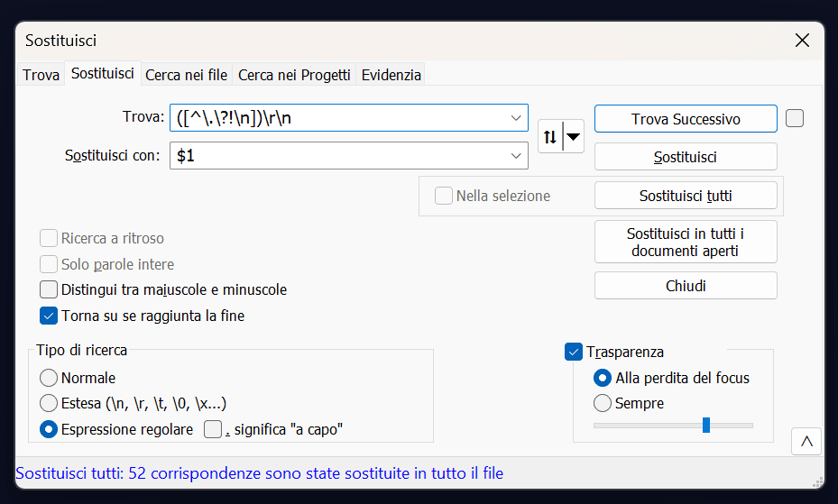Expand the Trova history drop-down
The width and height of the screenshot is (838, 504).
pos(516,117)
